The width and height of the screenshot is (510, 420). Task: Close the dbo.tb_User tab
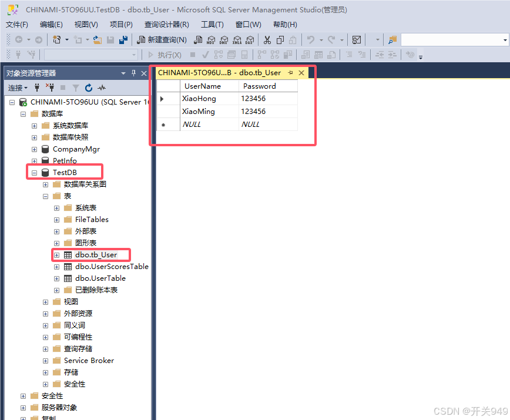pos(301,73)
